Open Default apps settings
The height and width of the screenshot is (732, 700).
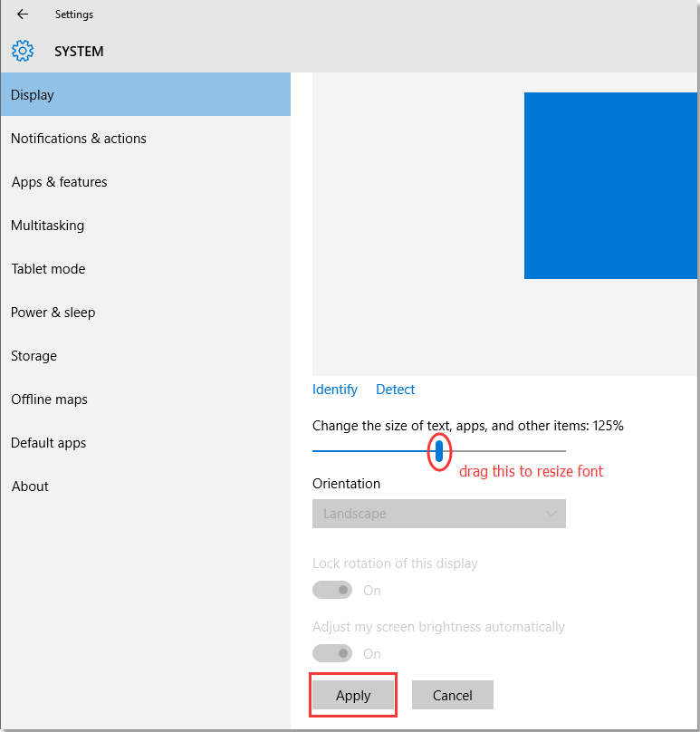point(146,442)
